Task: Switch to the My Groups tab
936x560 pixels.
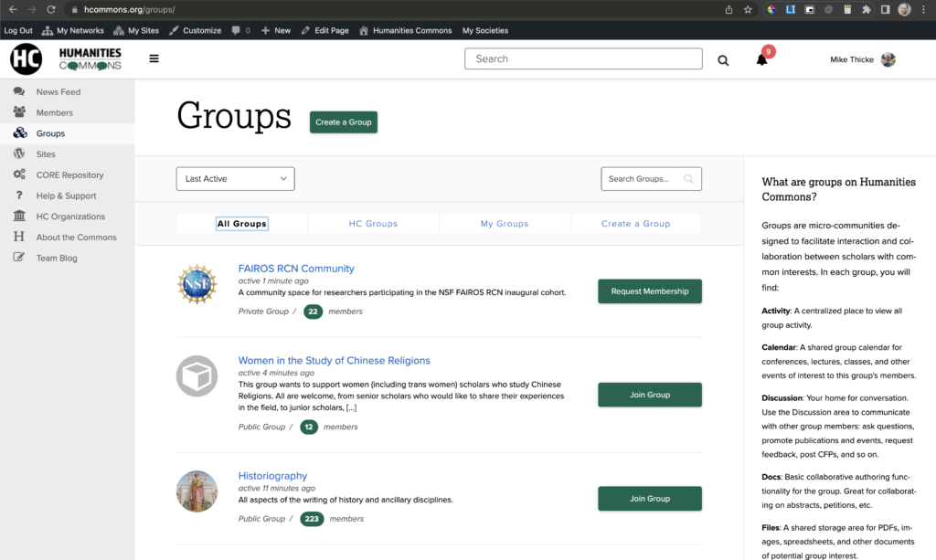Action: click(x=505, y=223)
